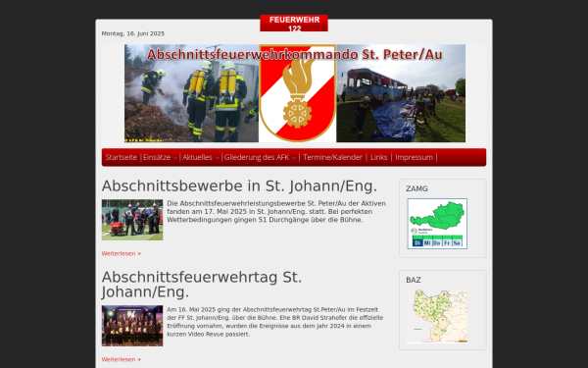Expand the Einsätze dropdown arrow
This screenshot has height=368, width=588.
coord(175,158)
